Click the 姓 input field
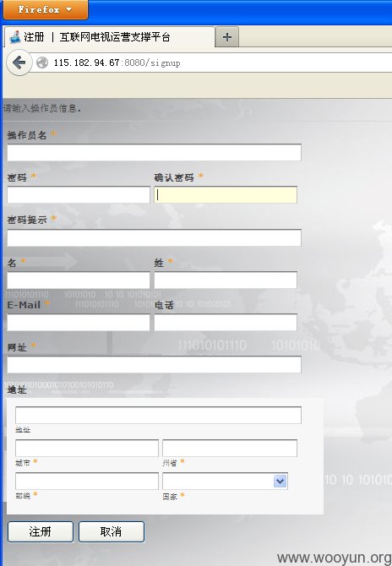Viewport: 392px width, 566px height. click(226, 280)
